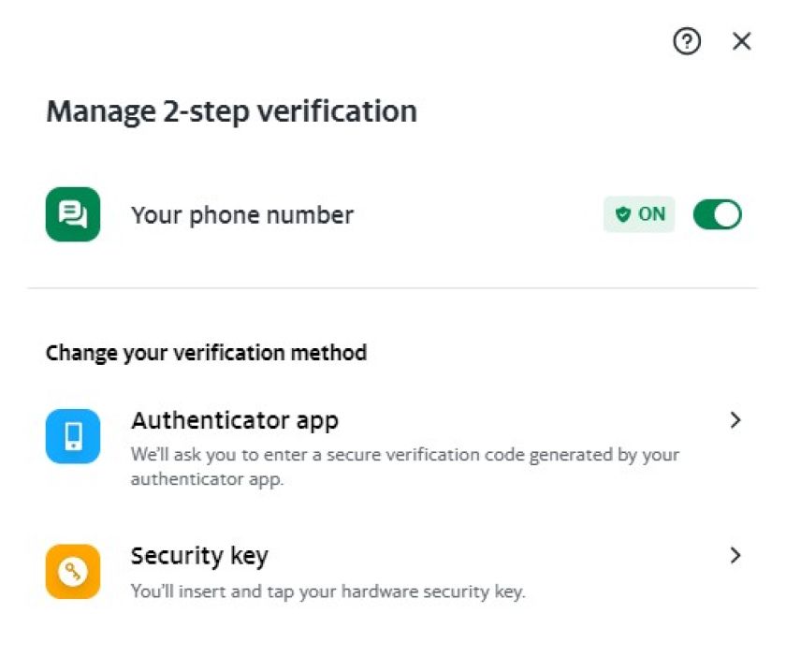Viewport: 786px width, 672px height.
Task: Click the orange Security key icon
Action: [73, 571]
